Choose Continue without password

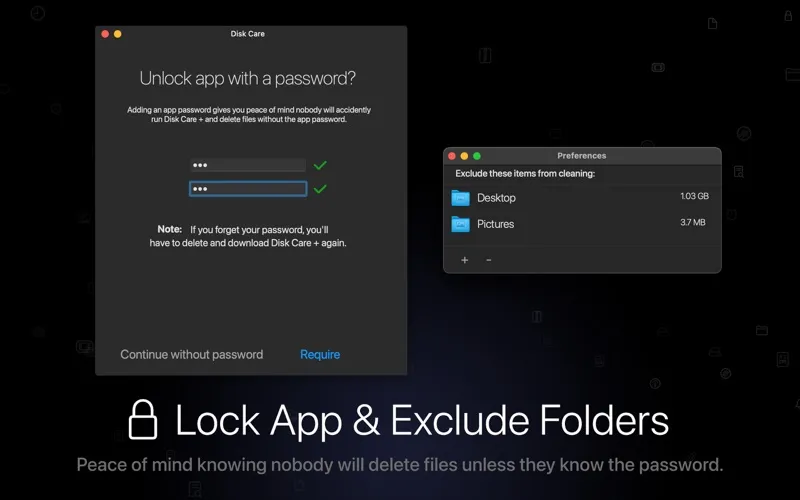(x=191, y=355)
